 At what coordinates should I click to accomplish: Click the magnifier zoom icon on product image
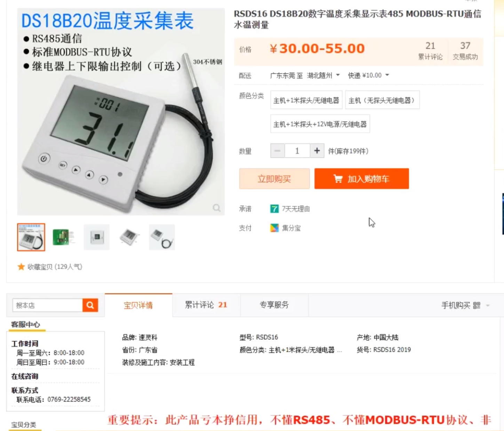[x=217, y=208]
